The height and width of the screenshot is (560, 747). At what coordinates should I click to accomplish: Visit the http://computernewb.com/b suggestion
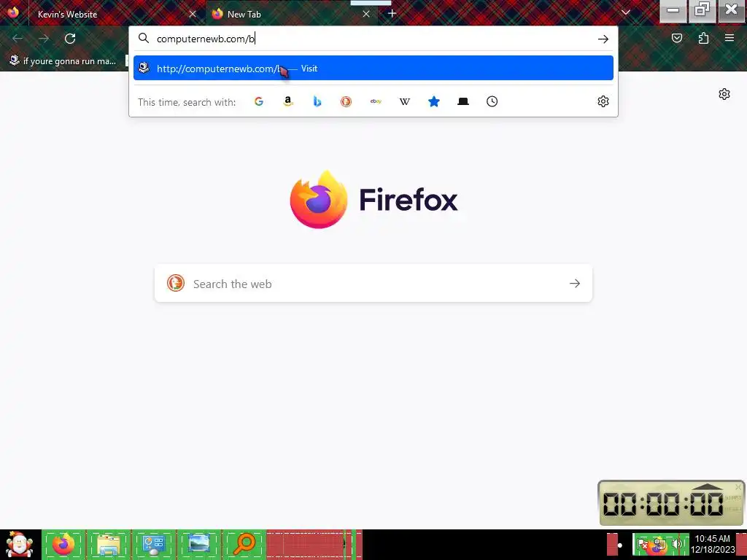pyautogui.click(x=373, y=68)
